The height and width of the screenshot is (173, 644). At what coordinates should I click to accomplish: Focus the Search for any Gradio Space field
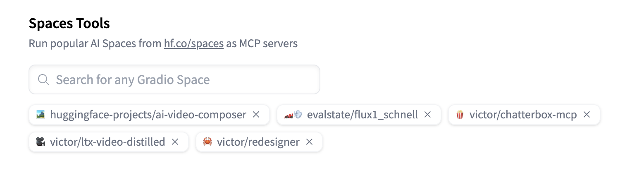click(182, 79)
